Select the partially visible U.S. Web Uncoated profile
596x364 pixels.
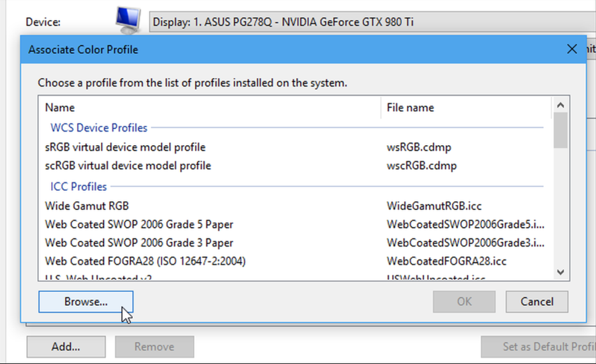(98, 277)
